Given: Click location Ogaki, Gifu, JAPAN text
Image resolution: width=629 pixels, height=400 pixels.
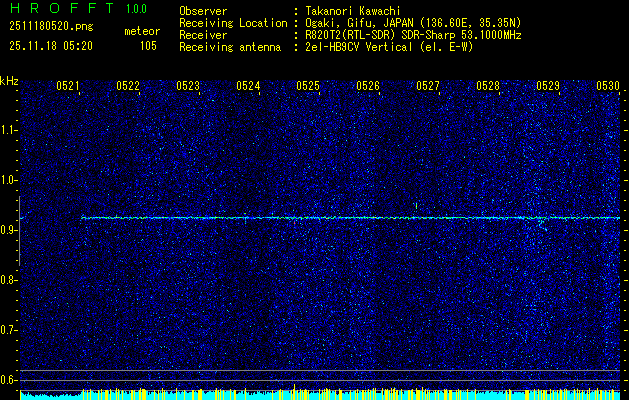Looking at the screenshot, I should (x=413, y=23).
